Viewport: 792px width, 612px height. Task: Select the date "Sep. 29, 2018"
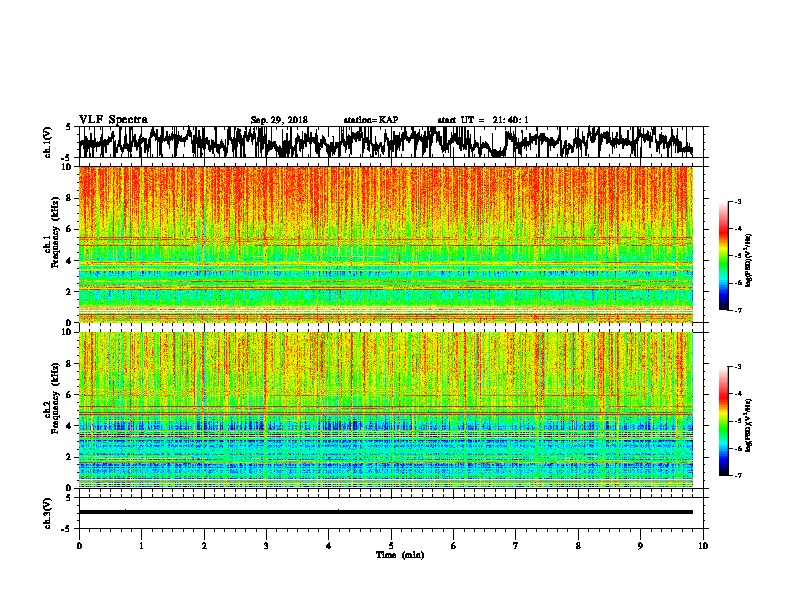279,120
